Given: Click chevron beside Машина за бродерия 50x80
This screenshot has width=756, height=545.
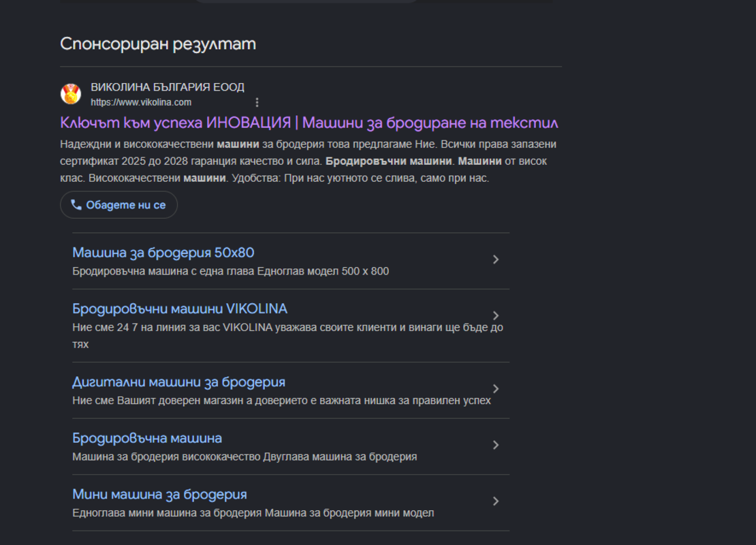Looking at the screenshot, I should pyautogui.click(x=496, y=260).
